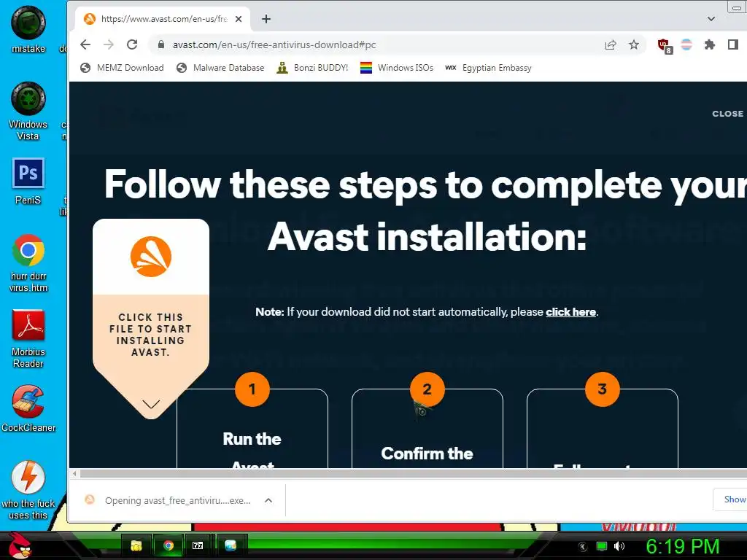The height and width of the screenshot is (560, 747).
Task: Click the green monitor tray icon
Action: (x=602, y=546)
